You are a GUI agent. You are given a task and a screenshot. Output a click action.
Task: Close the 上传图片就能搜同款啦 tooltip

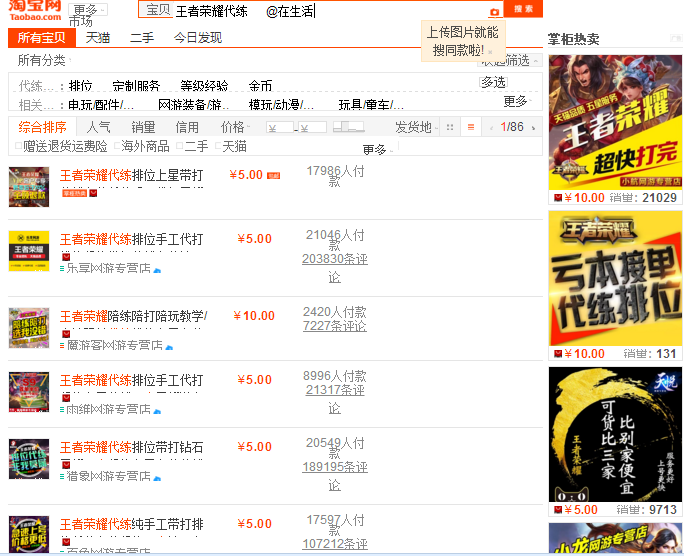tap(490, 52)
